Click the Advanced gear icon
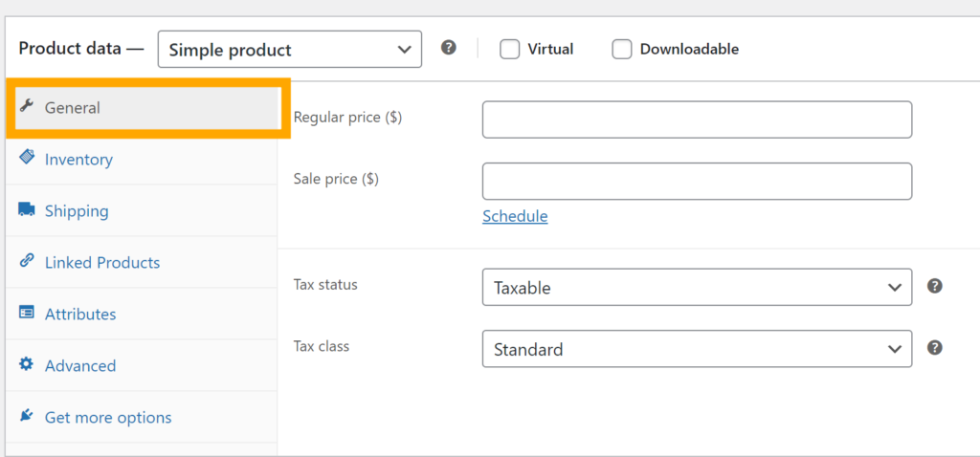The width and height of the screenshot is (980, 457). (27, 364)
